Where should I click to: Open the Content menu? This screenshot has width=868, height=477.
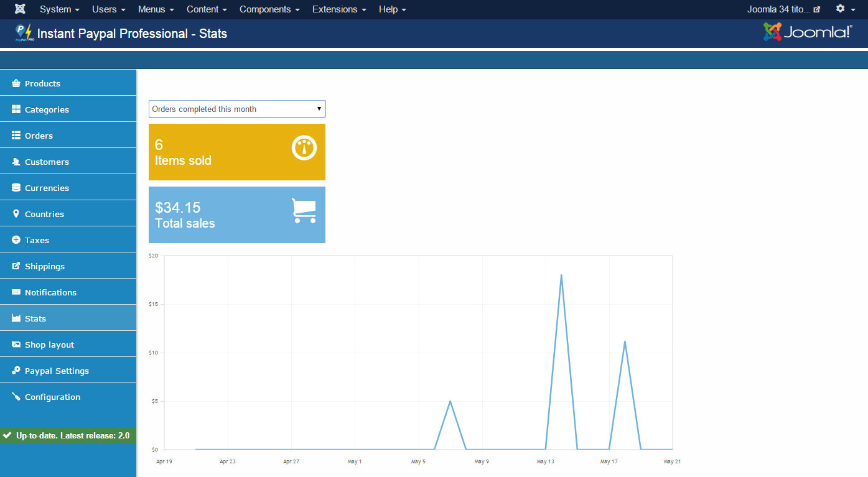click(207, 9)
